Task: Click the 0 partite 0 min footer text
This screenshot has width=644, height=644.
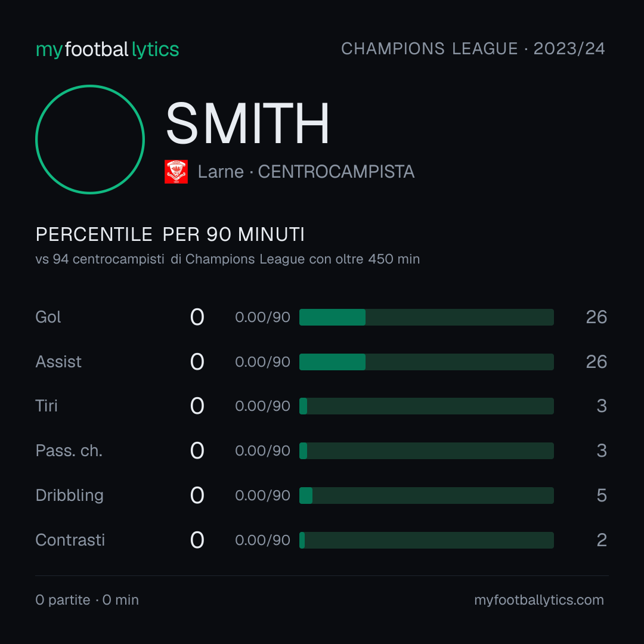Action: [x=87, y=600]
